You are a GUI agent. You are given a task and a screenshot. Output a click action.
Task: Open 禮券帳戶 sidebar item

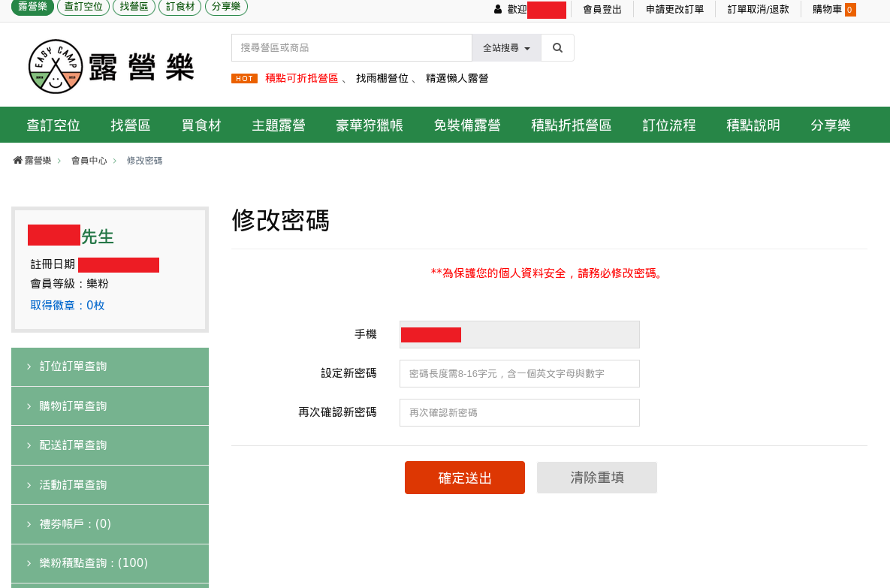110,524
